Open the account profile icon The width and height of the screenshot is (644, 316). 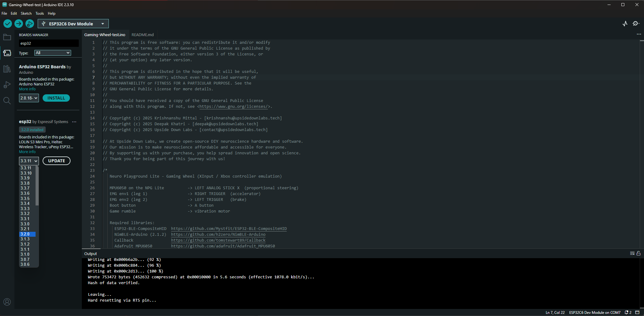[7, 302]
